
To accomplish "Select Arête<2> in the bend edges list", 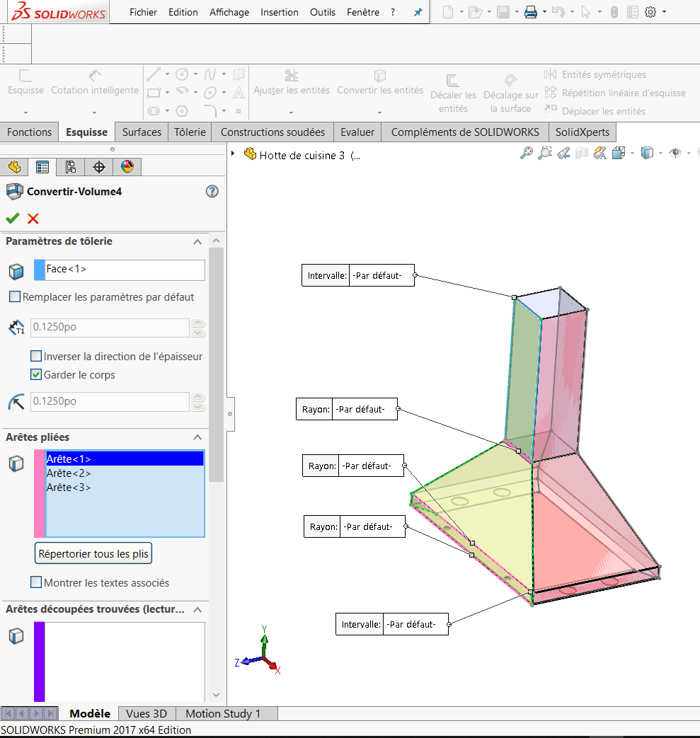I will click(x=69, y=473).
